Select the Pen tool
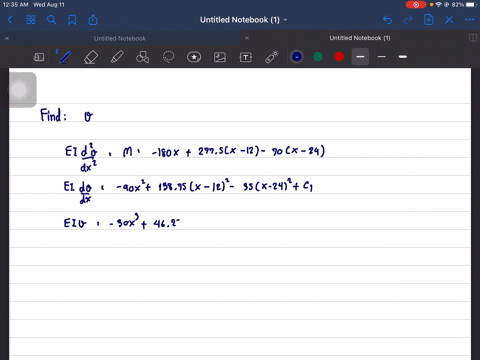The width and height of the screenshot is (480, 360). tap(64, 57)
